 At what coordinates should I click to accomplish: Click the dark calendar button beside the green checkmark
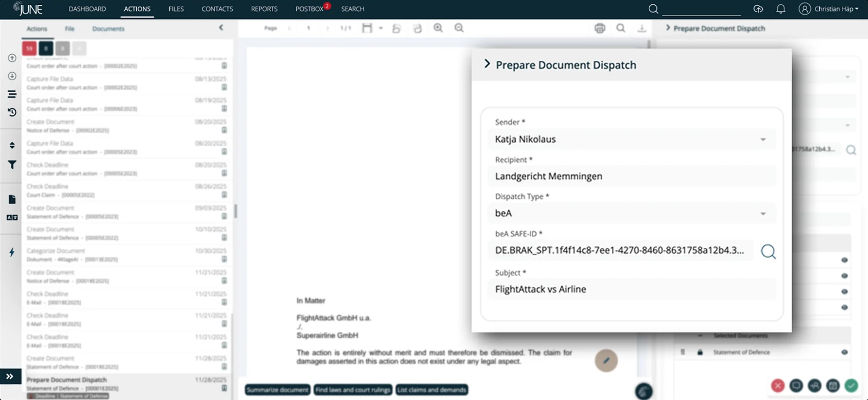pyautogui.click(x=833, y=385)
